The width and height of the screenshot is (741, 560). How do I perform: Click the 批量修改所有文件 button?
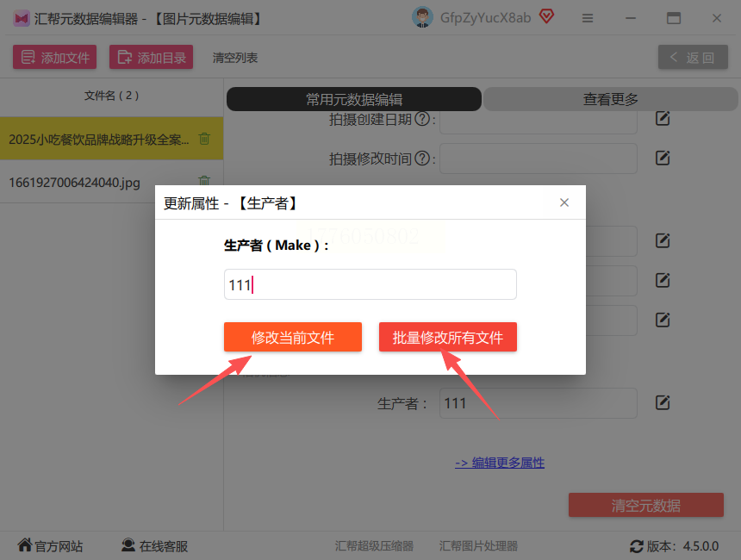pos(447,337)
